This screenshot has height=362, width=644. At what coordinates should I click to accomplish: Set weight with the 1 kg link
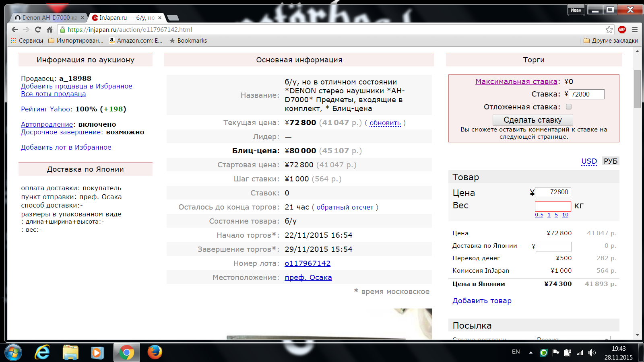pos(549,215)
